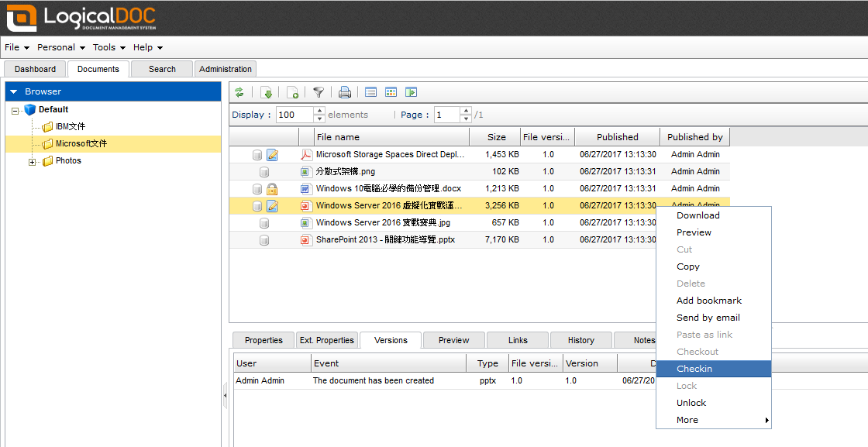Click the image icon of Windows Server 2016 jpg
The width and height of the screenshot is (868, 447).
[305, 223]
